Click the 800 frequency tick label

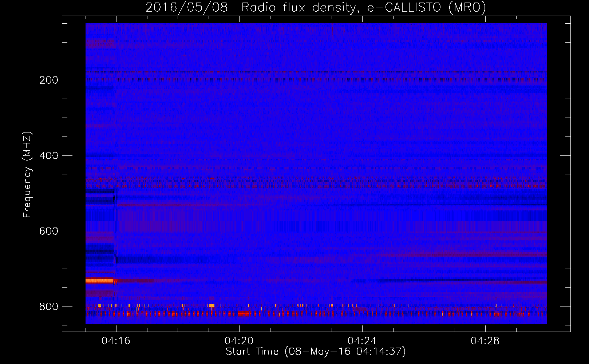tap(49, 306)
